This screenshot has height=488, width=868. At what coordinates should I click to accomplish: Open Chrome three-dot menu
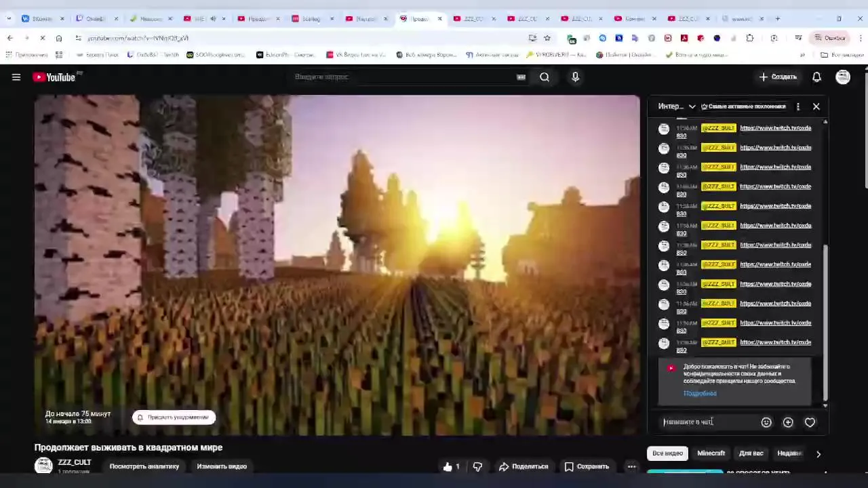pyautogui.click(x=860, y=38)
